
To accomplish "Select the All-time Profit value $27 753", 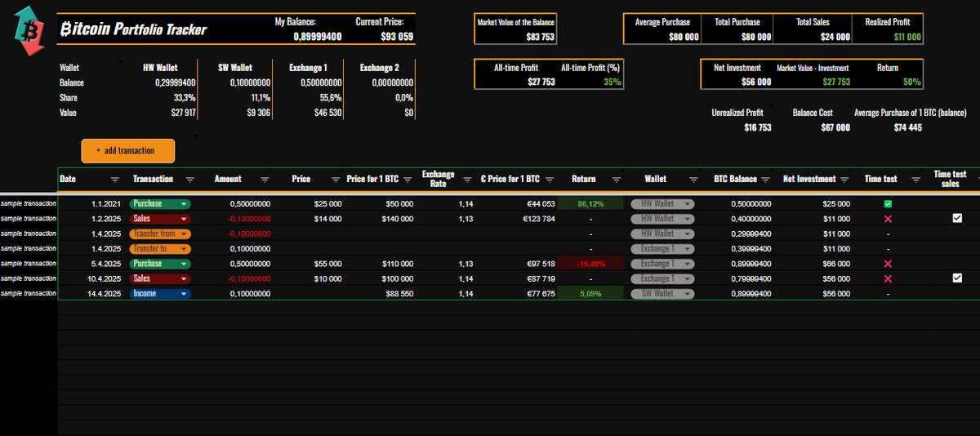I will [540, 82].
